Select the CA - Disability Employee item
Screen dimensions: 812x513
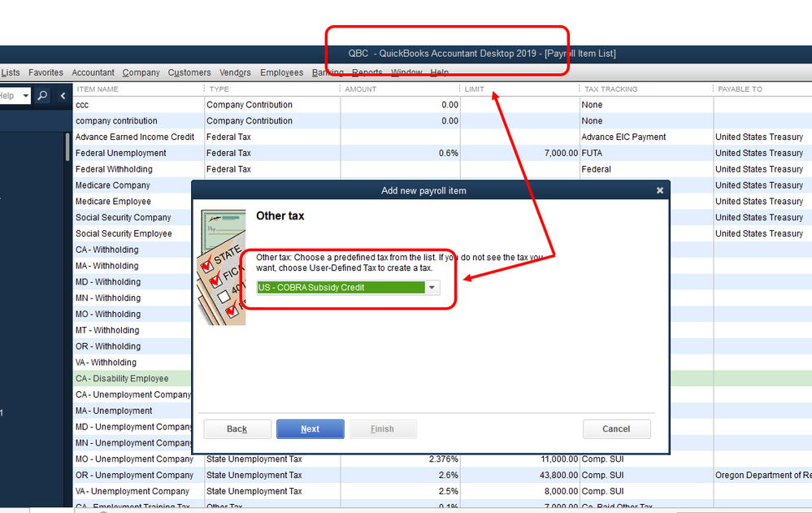coord(122,378)
